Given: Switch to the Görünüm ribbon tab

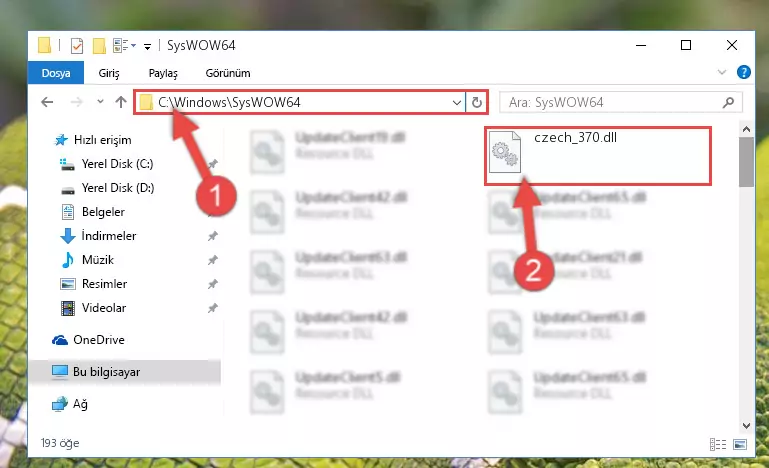Looking at the screenshot, I should pos(228,73).
